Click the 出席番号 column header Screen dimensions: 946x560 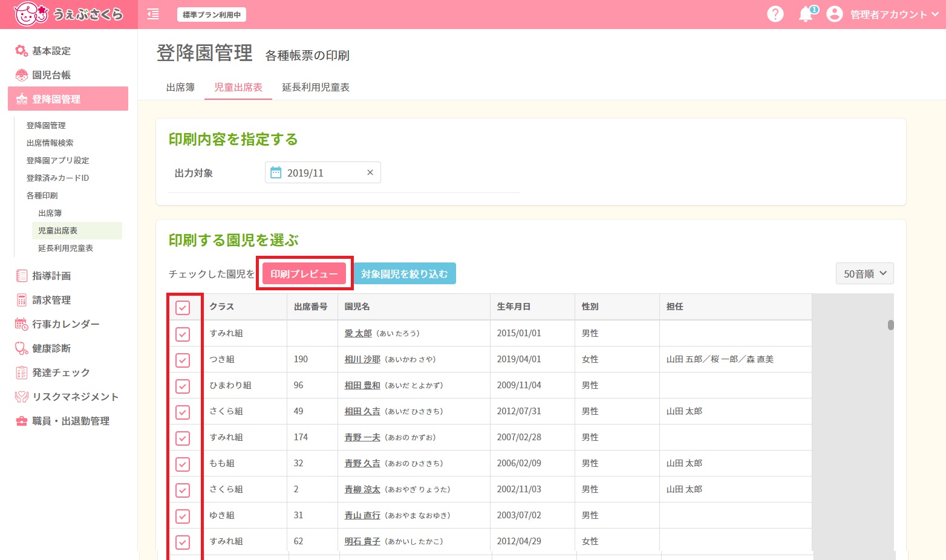[x=312, y=307]
